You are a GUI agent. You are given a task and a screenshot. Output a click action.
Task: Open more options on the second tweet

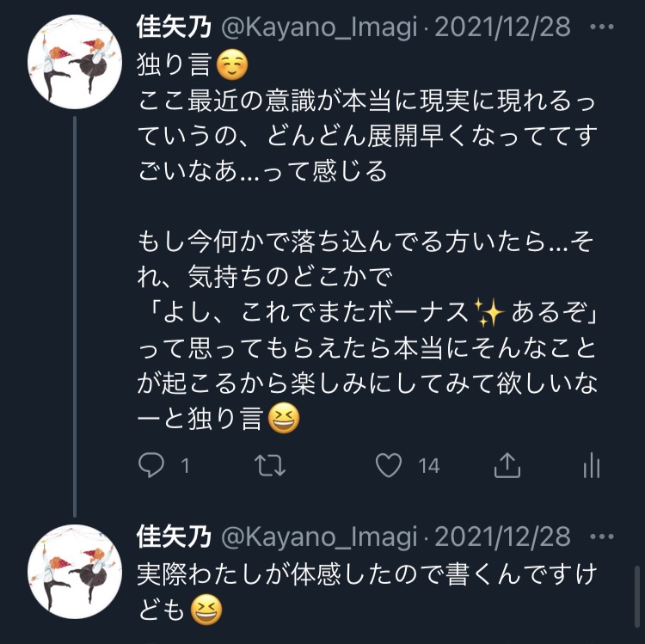(x=604, y=537)
